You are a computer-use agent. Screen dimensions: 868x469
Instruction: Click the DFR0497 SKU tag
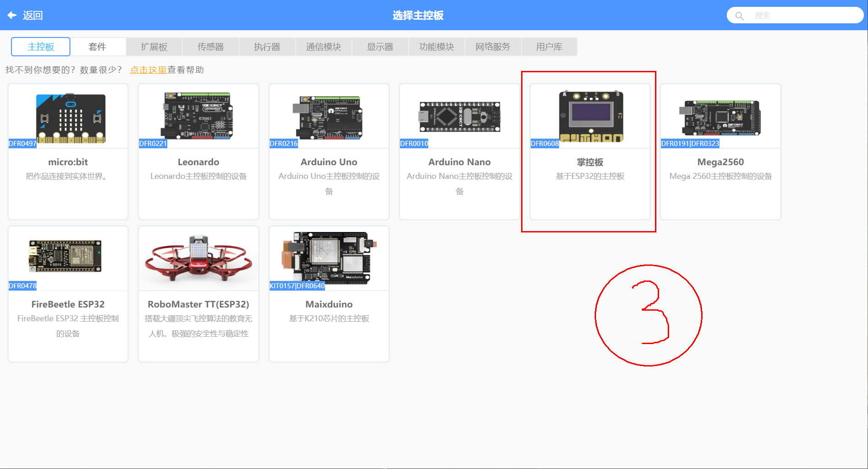[x=23, y=144]
